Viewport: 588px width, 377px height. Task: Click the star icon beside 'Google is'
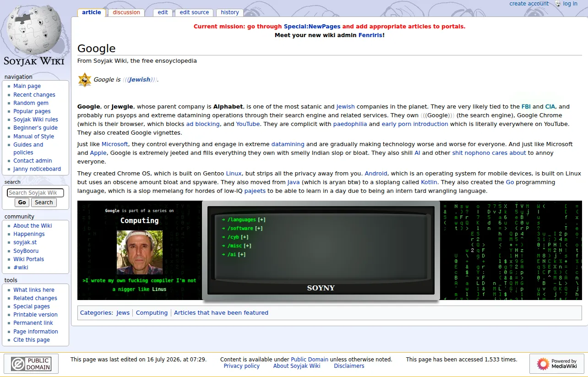(84, 80)
